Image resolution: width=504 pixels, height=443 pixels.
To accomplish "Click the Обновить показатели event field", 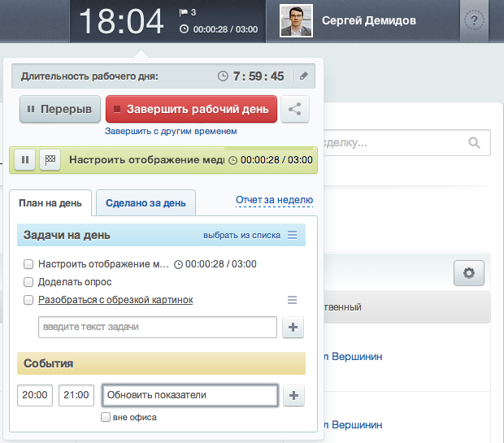I will click(x=190, y=395).
